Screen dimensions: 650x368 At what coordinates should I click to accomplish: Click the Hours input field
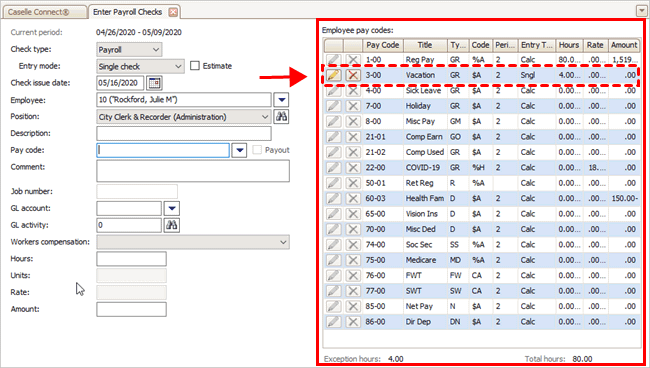(131, 259)
